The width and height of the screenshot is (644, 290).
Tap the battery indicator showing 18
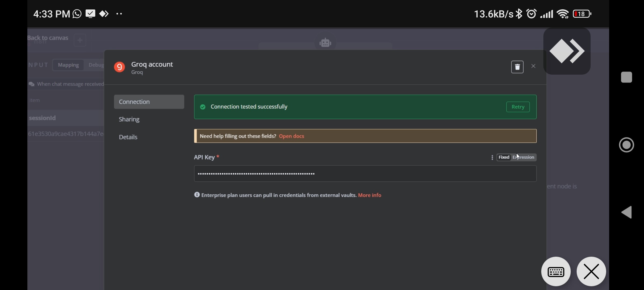[582, 14]
